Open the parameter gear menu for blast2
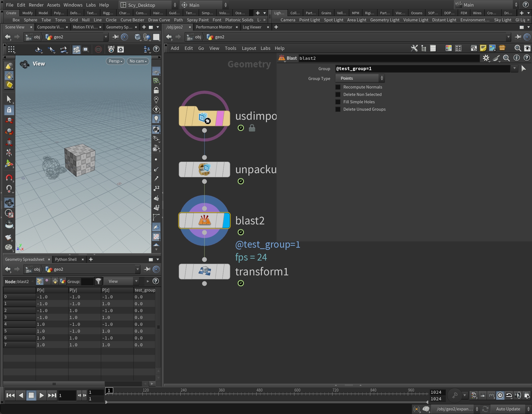Viewport: 532px width, 414px height. tap(486, 58)
